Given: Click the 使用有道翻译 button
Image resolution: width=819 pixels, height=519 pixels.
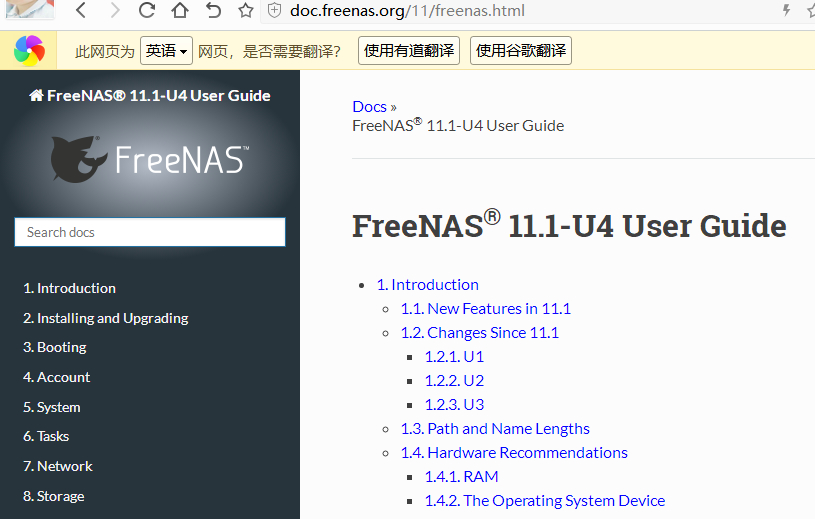Looking at the screenshot, I should point(409,51).
